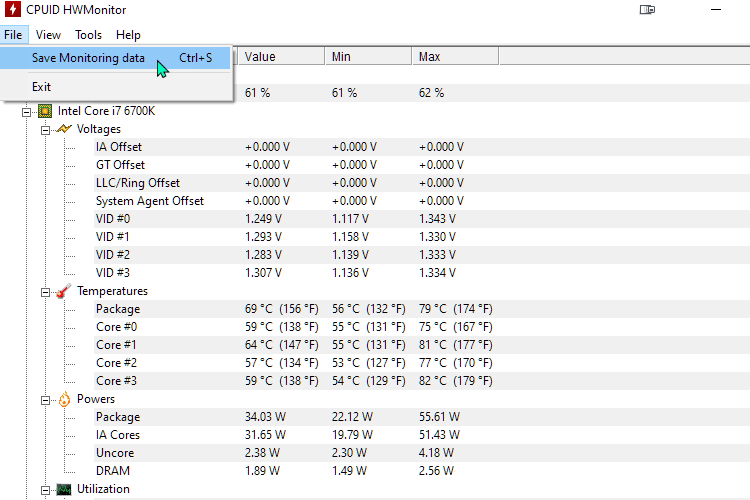The width and height of the screenshot is (750, 500).
Task: Collapse the Temperatures section
Action: point(45,292)
